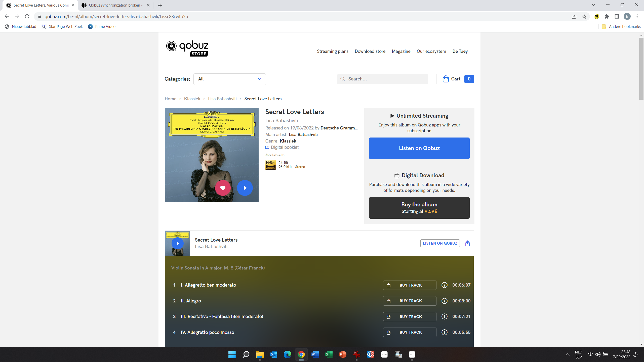This screenshot has width=644, height=362.
Task: Click Hi-Res Audio badge
Action: tap(271, 165)
